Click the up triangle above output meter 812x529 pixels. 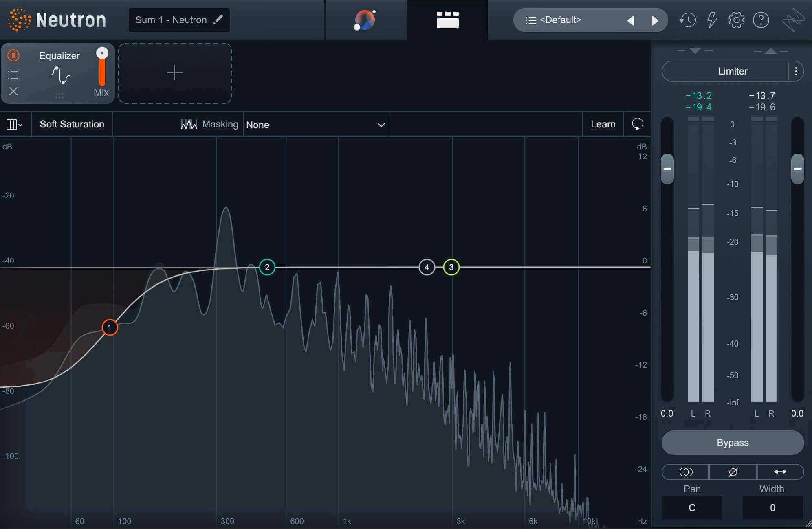click(770, 51)
